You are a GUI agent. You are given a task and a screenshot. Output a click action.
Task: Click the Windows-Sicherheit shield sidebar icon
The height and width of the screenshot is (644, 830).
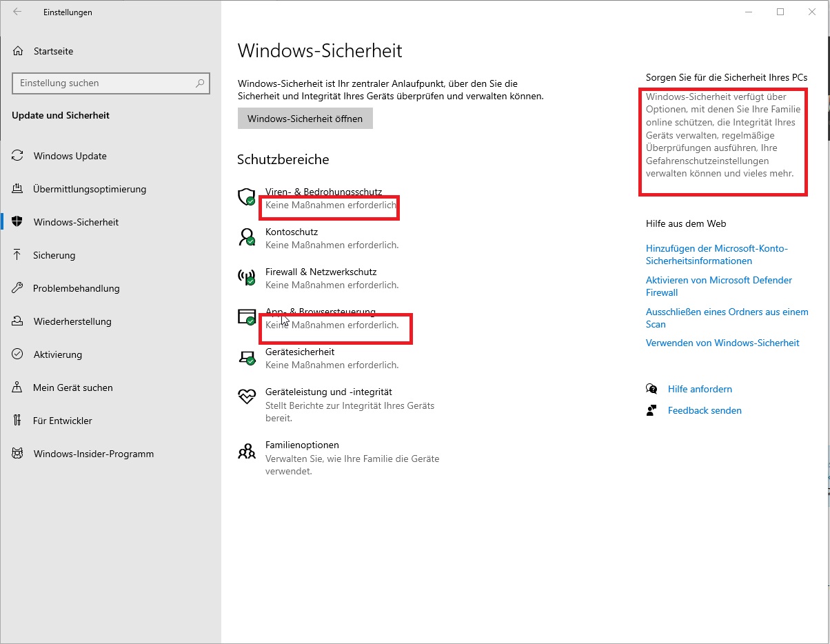coord(18,222)
